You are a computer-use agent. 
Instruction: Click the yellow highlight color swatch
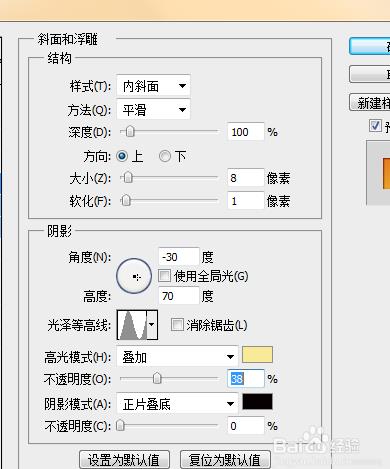pos(257,354)
